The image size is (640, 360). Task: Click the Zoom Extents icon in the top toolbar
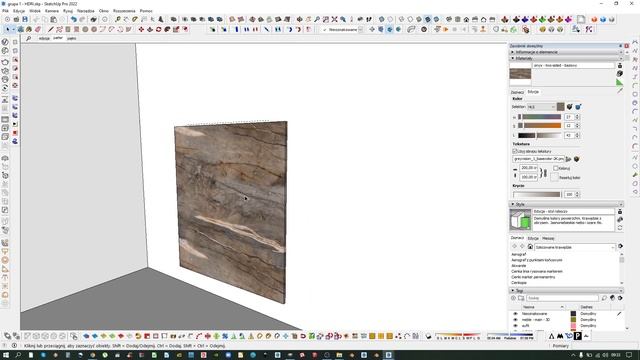[334, 19]
